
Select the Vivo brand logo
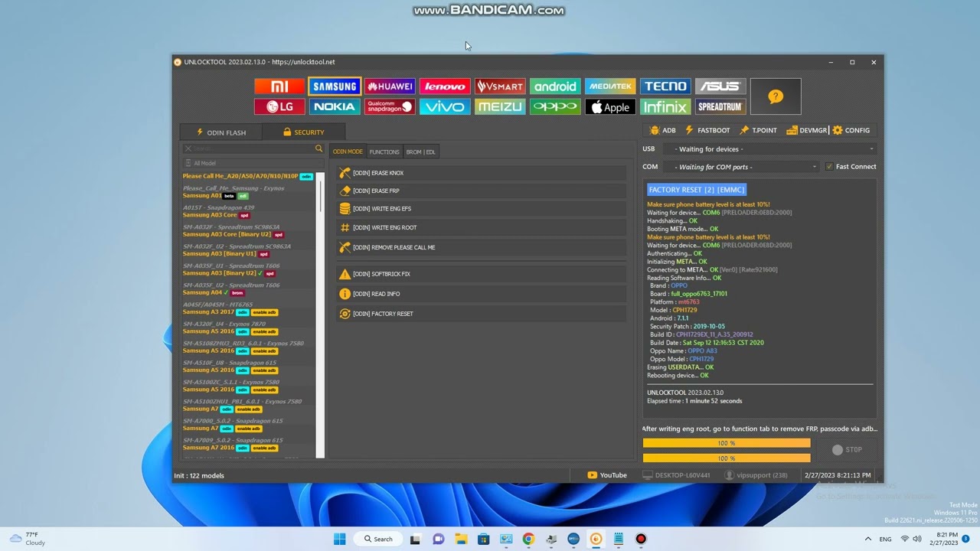(445, 107)
